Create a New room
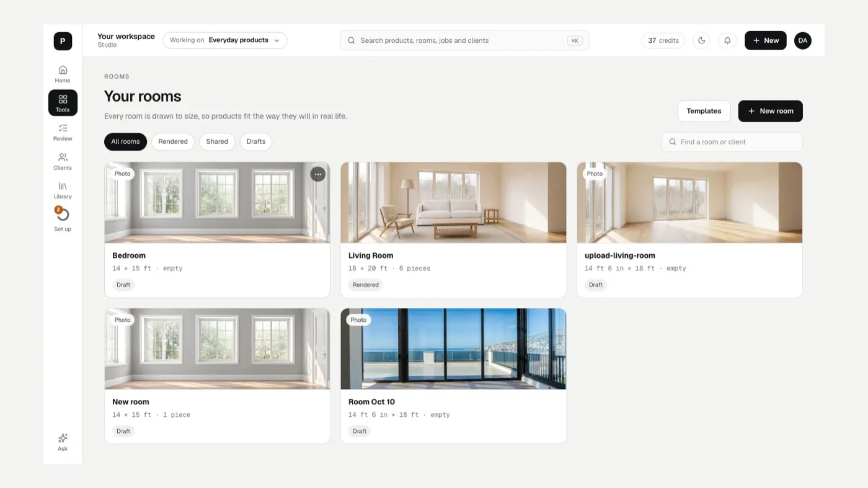Image resolution: width=868 pixels, height=488 pixels. (771, 111)
